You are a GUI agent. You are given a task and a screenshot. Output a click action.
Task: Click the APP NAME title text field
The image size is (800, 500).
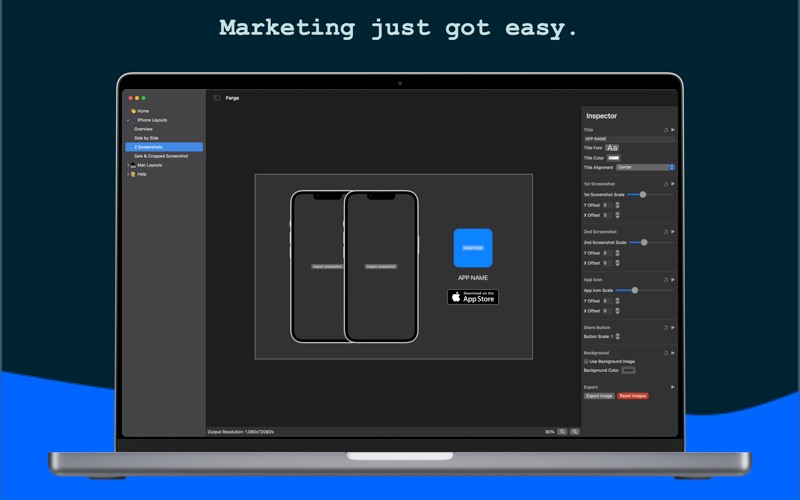tap(628, 139)
